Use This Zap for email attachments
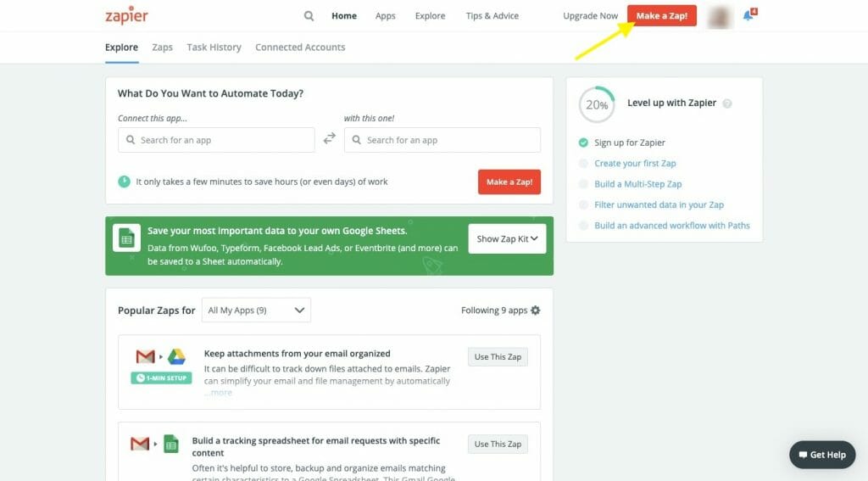 498,357
